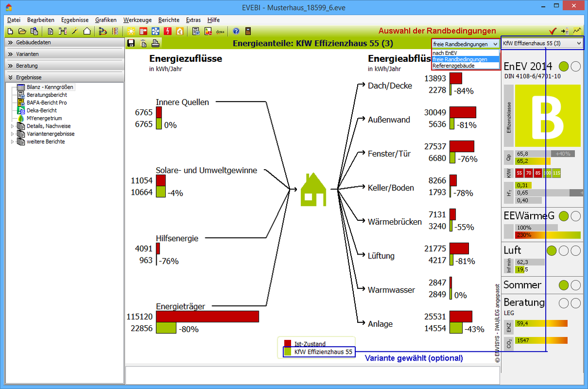Click the house outline toolbar icon
This screenshot has height=389, width=588.
(87, 31)
